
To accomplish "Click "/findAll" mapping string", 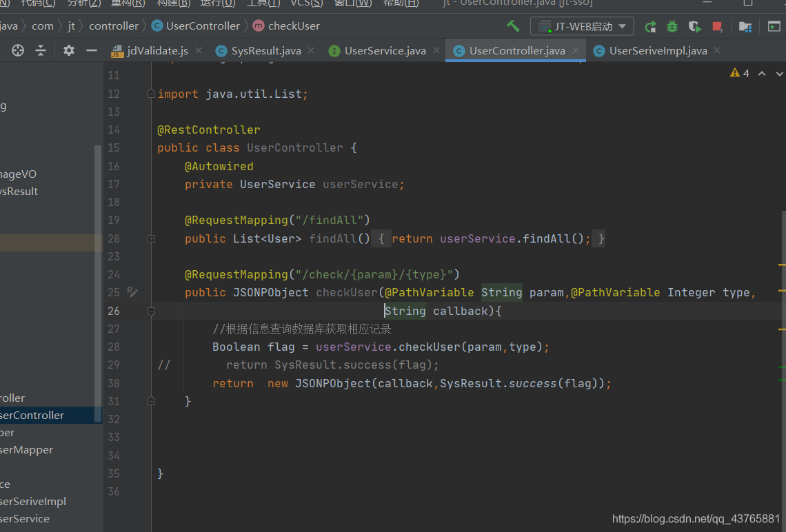I will click(x=330, y=221).
